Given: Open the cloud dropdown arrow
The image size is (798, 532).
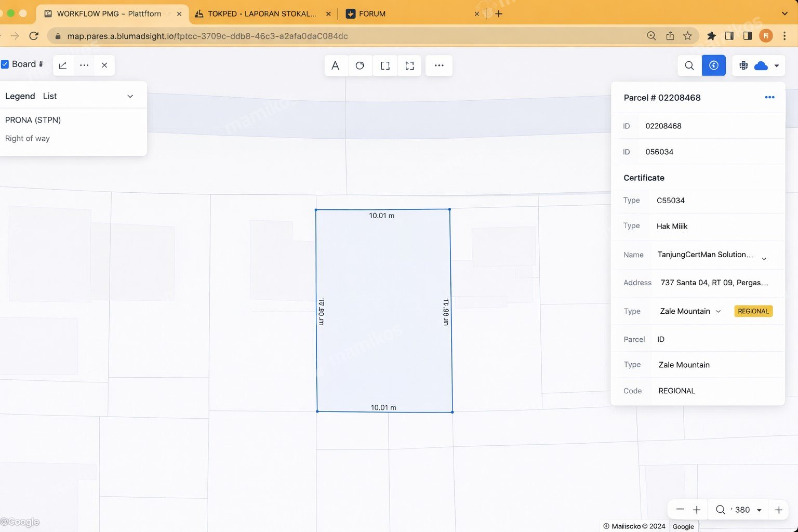Looking at the screenshot, I should coord(777,66).
